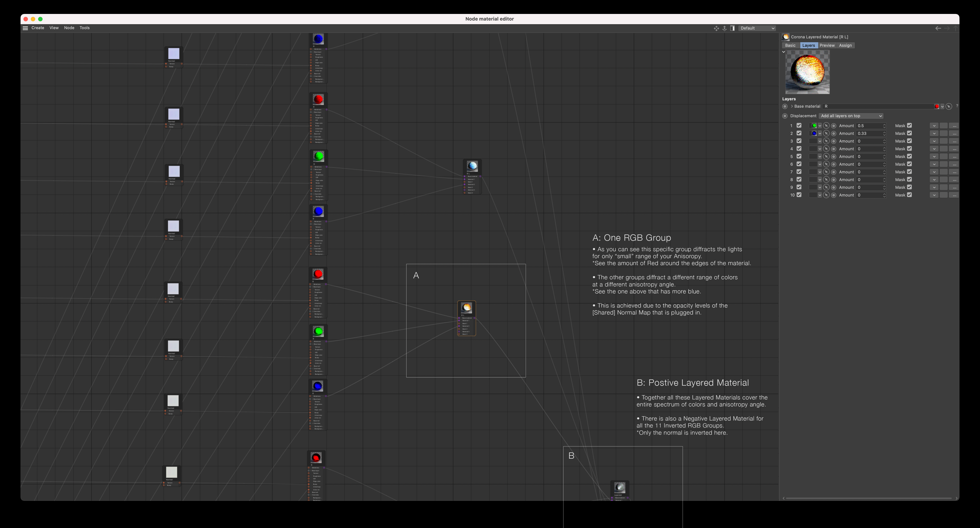The width and height of the screenshot is (980, 528).
Task: Select the top Normal node thumbnail
Action: coord(174,54)
